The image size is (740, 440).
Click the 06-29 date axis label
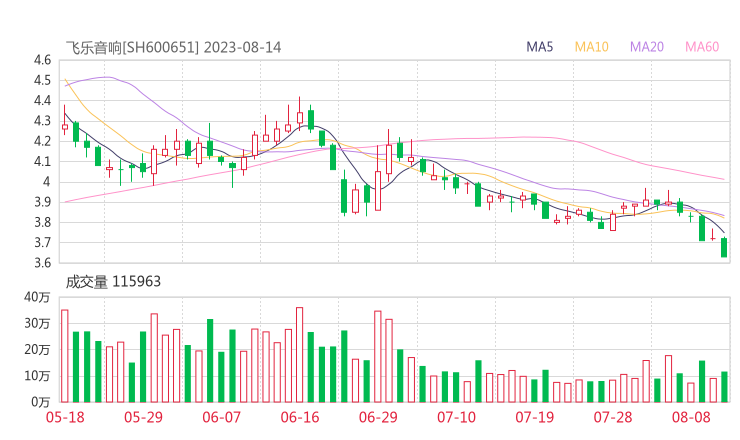click(378, 417)
